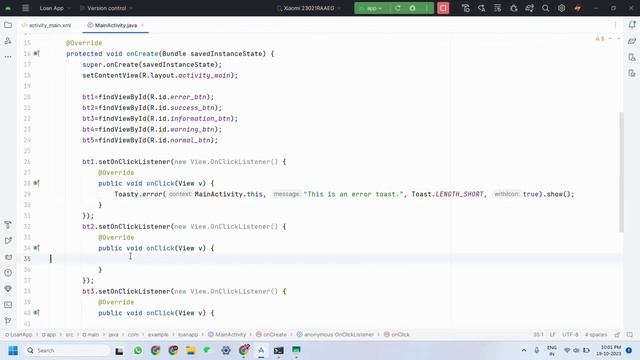This screenshot has width=640, height=360.
Task: Click the Debug app bug icon
Action: pos(412,8)
